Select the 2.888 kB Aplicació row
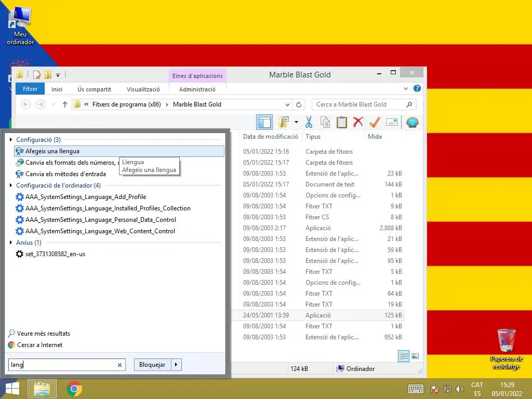This screenshot has width=532, height=399. 317,228
